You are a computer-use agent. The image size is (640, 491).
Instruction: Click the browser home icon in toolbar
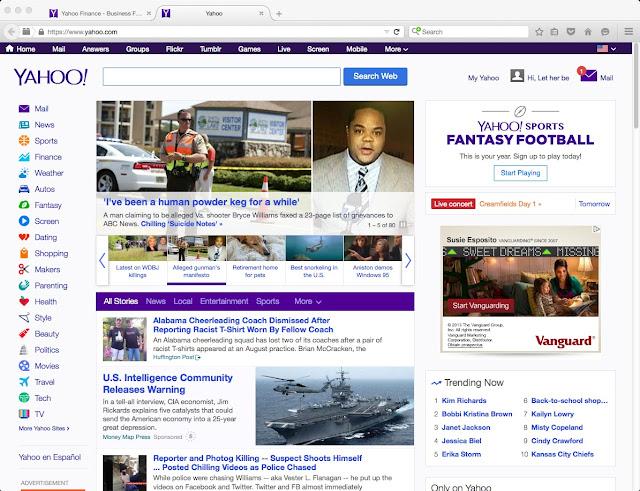pyautogui.click(x=588, y=31)
